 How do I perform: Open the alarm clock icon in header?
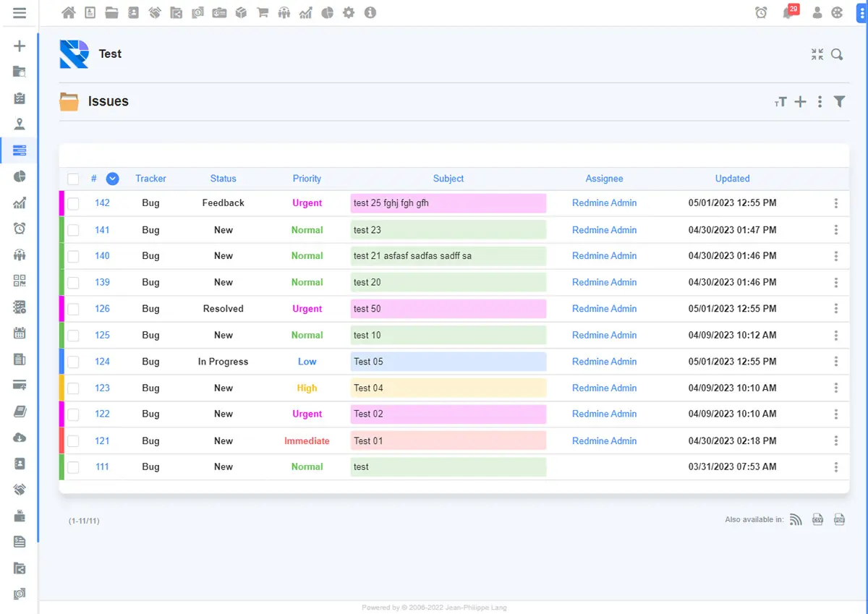761,12
